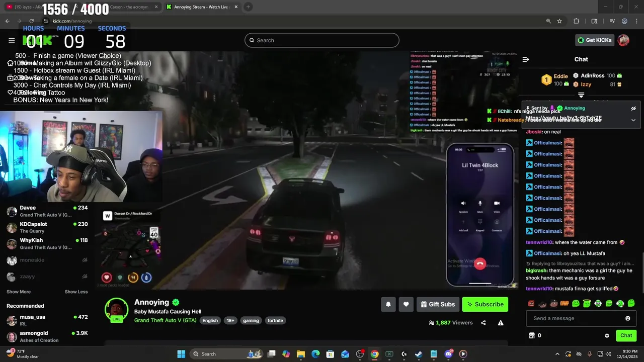644x362 pixels.
Task: Open the Kick shop icon below message box
Action: (531, 335)
